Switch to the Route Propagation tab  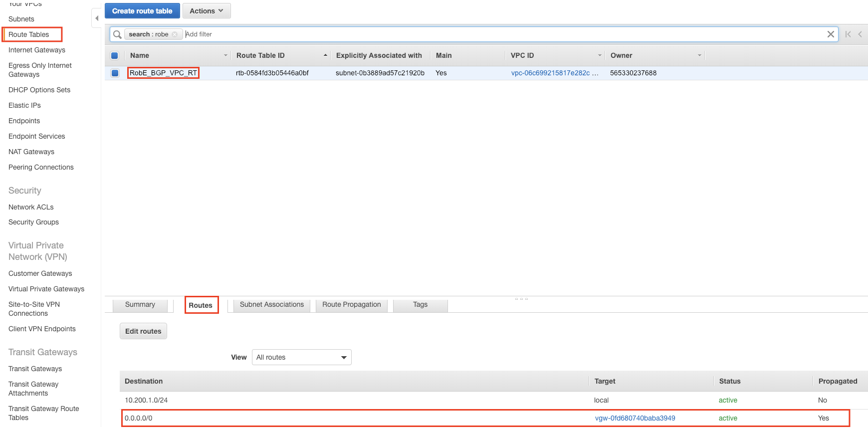click(x=351, y=305)
